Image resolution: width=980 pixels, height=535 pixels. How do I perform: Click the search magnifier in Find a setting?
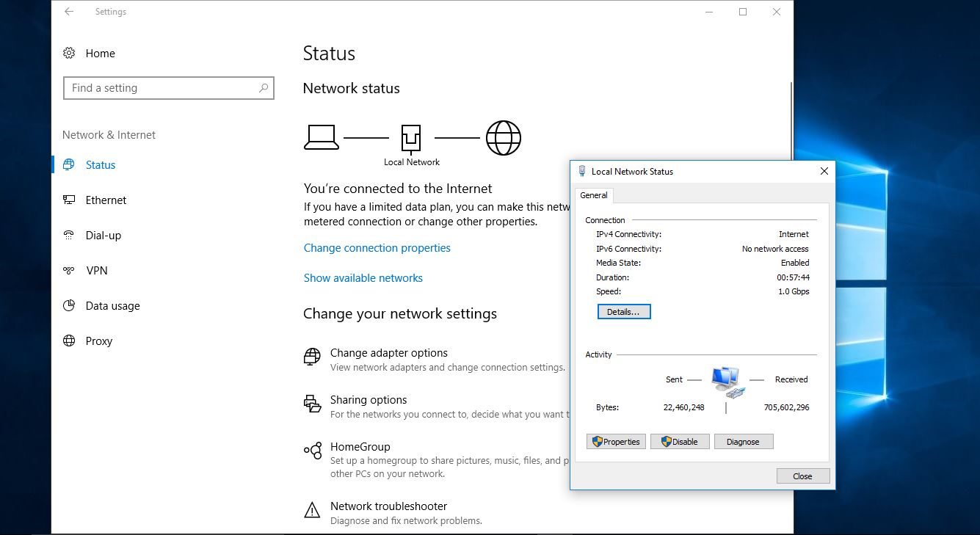pos(263,87)
